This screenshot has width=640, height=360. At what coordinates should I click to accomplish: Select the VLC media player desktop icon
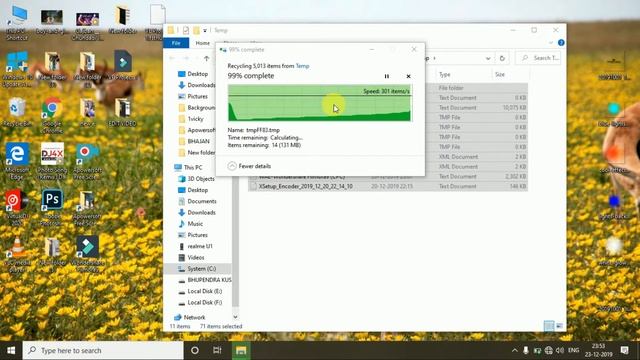coord(17,255)
